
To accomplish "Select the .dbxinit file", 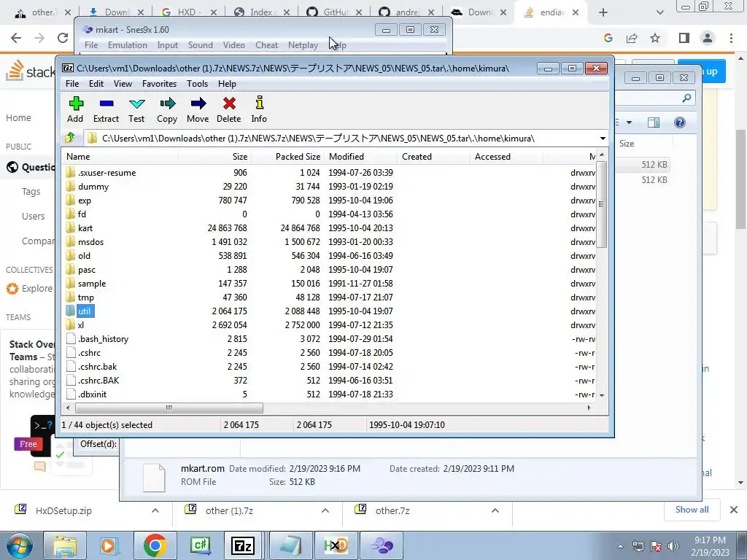I will pyautogui.click(x=92, y=394).
